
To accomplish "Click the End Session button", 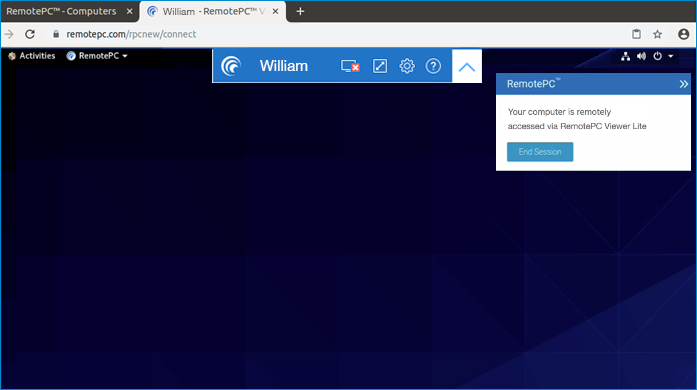I will pos(540,152).
